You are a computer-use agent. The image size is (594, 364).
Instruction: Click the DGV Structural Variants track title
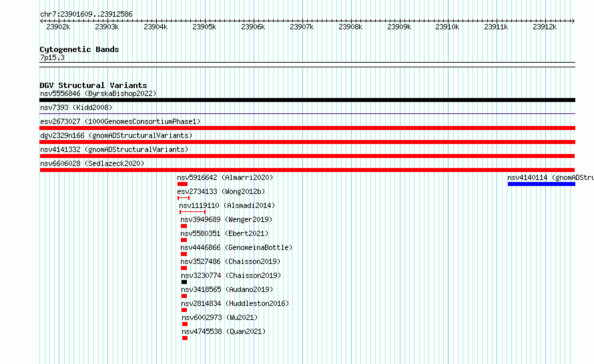pyautogui.click(x=93, y=85)
